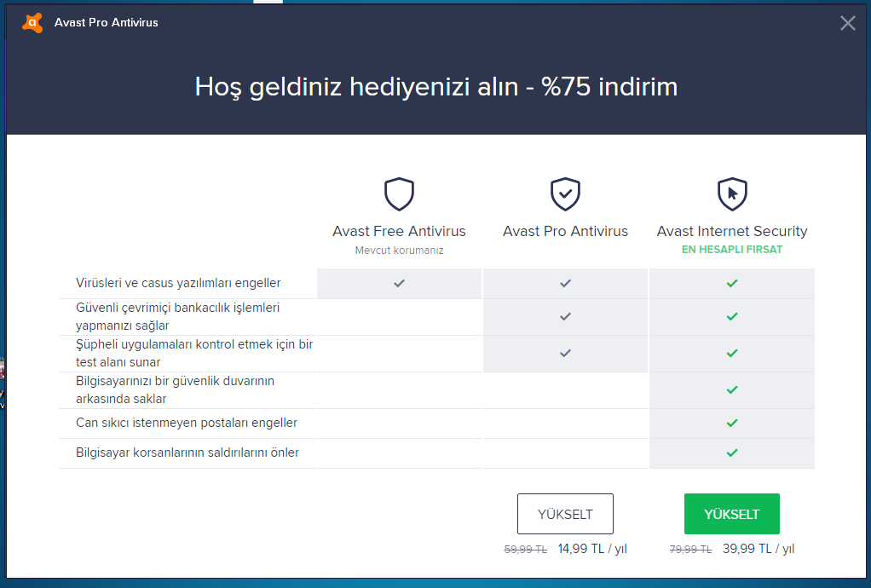
Task: Click the 'Bilgisayar korsanlarının saldırılarını önler' label
Action: click(187, 453)
